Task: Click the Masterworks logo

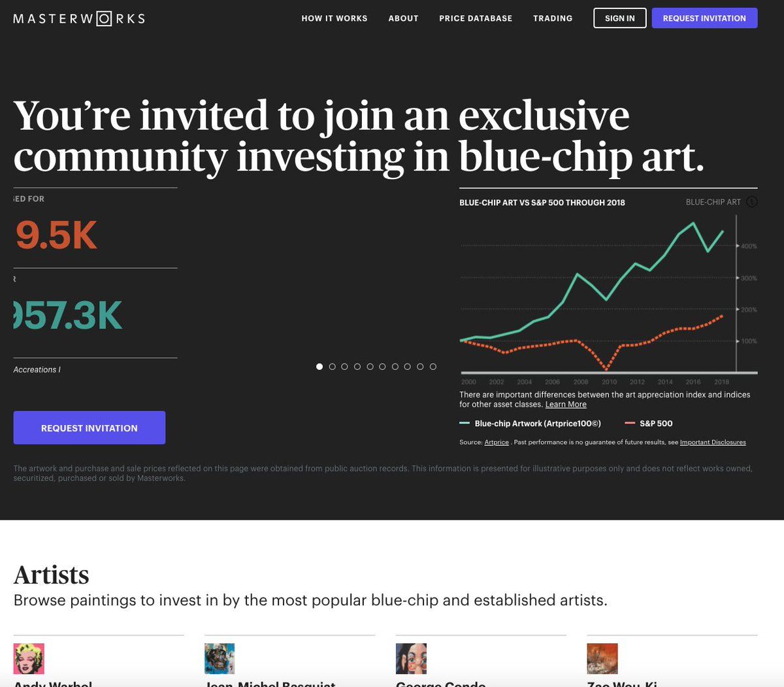Action: (x=79, y=18)
